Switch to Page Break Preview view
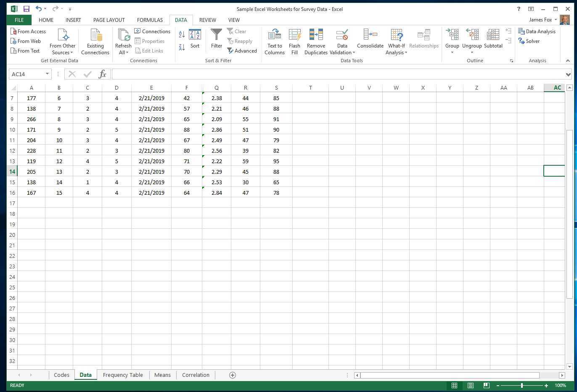 (486, 385)
